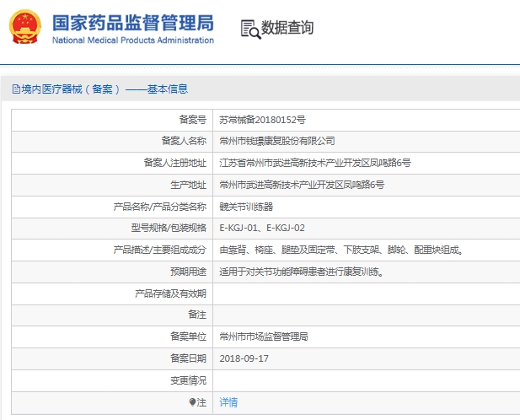Click the 境内医疗器械（备案）——基本信息 heading

pos(105,89)
